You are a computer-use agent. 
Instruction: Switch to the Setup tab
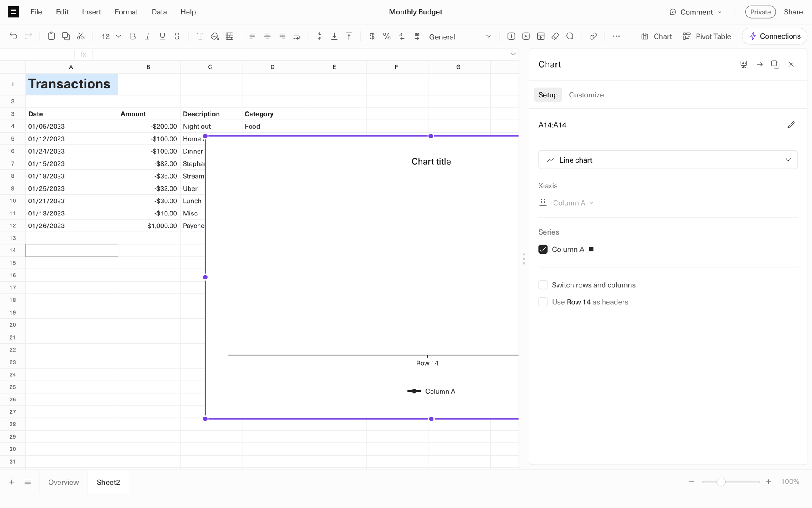(x=548, y=95)
